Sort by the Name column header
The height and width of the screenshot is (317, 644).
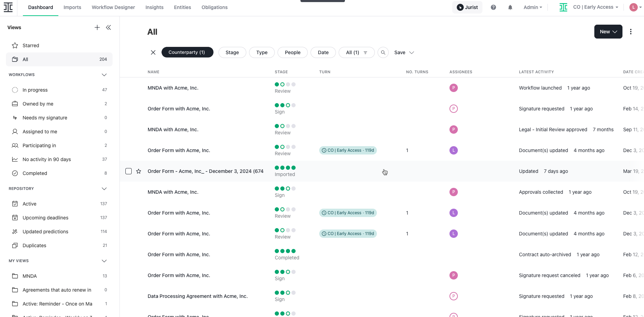pos(154,72)
